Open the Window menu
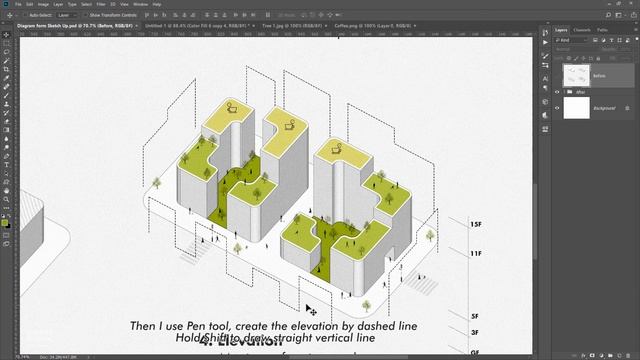 [140, 4]
